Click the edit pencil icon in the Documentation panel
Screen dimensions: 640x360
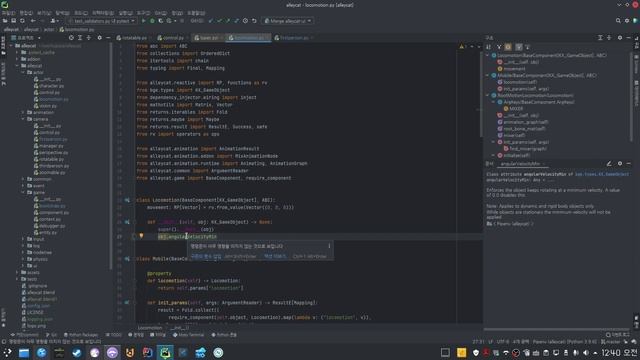[609, 163]
